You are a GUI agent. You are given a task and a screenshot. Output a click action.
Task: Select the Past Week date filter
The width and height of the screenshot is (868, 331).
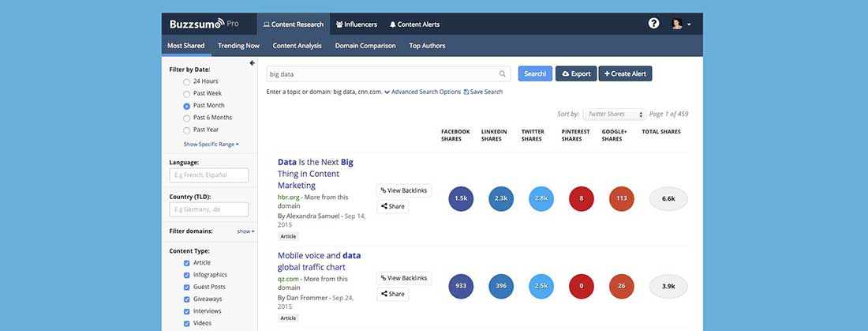click(x=186, y=94)
